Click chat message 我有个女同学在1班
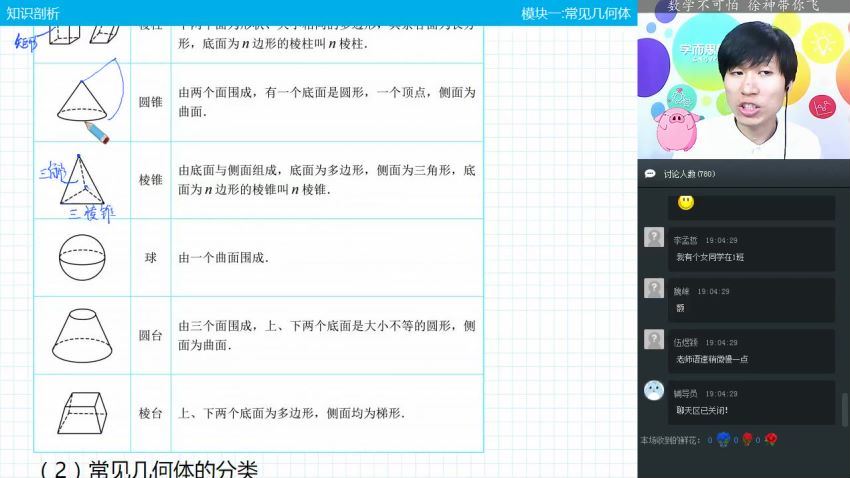The width and height of the screenshot is (850, 478). point(710,257)
